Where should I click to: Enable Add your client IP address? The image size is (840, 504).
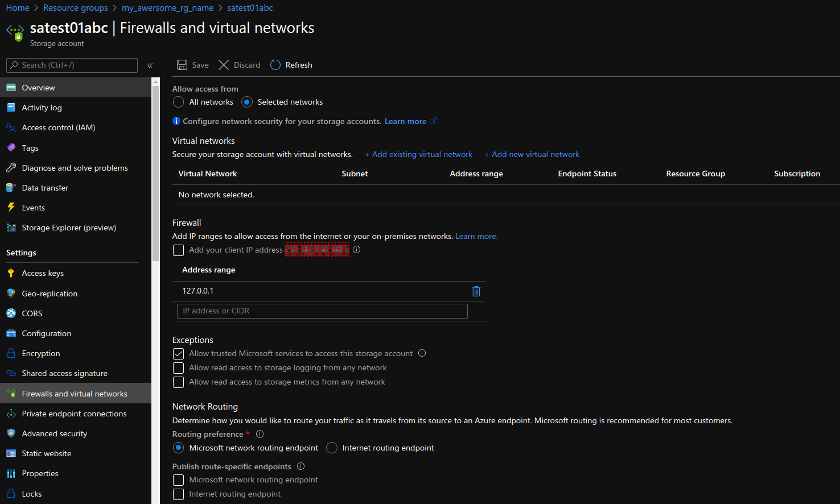(x=178, y=250)
